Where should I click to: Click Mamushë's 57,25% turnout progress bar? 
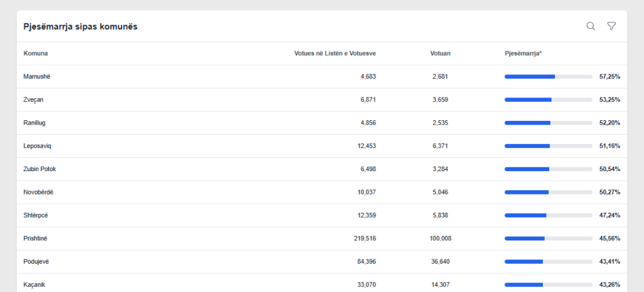pyautogui.click(x=548, y=77)
